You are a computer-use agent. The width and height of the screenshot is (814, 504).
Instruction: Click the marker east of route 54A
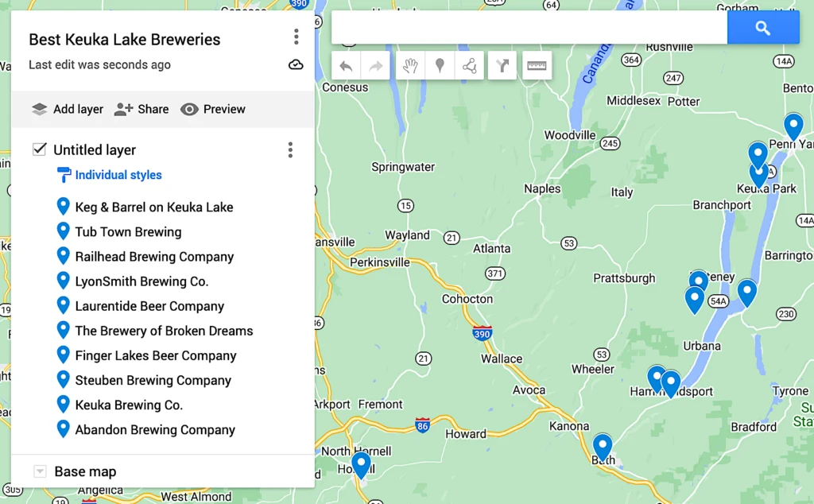pos(747,293)
